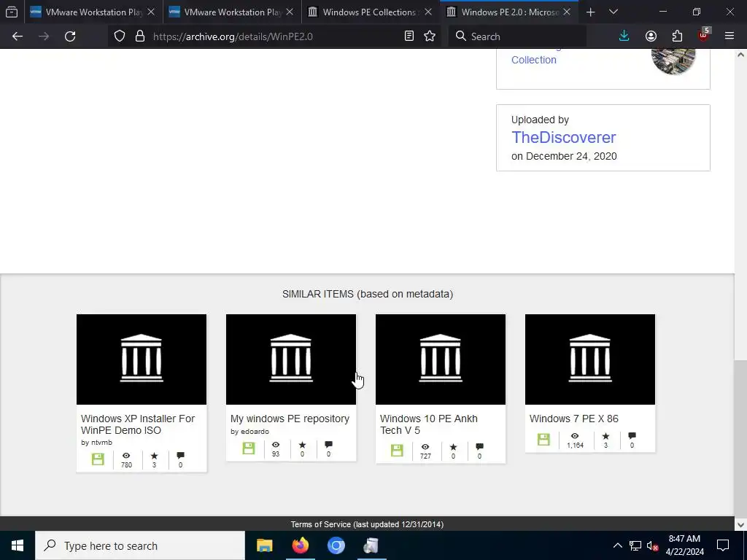Click muted volume tray icon
The height and width of the screenshot is (560, 747).
click(652, 545)
